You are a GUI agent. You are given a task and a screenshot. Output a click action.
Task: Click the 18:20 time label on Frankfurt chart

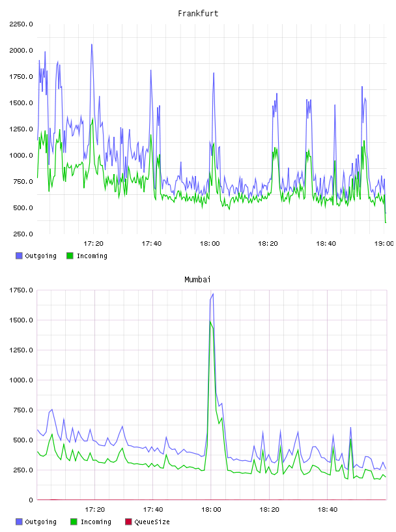(x=268, y=244)
